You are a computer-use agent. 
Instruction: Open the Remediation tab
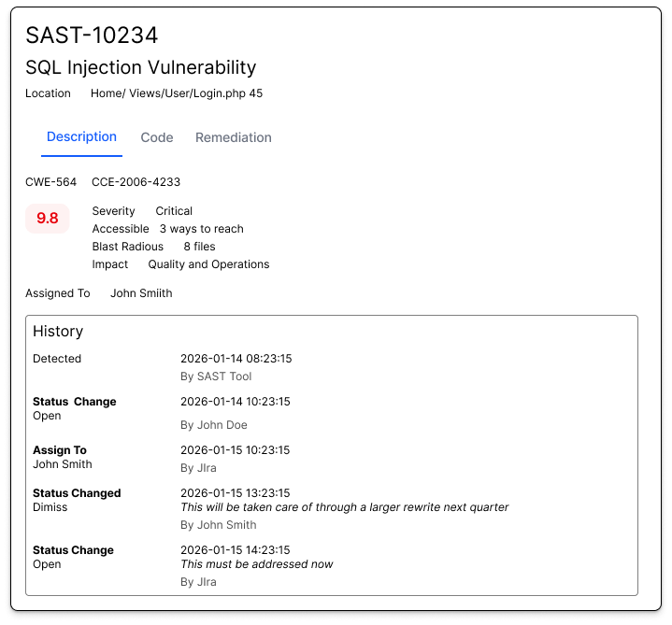pyautogui.click(x=234, y=137)
